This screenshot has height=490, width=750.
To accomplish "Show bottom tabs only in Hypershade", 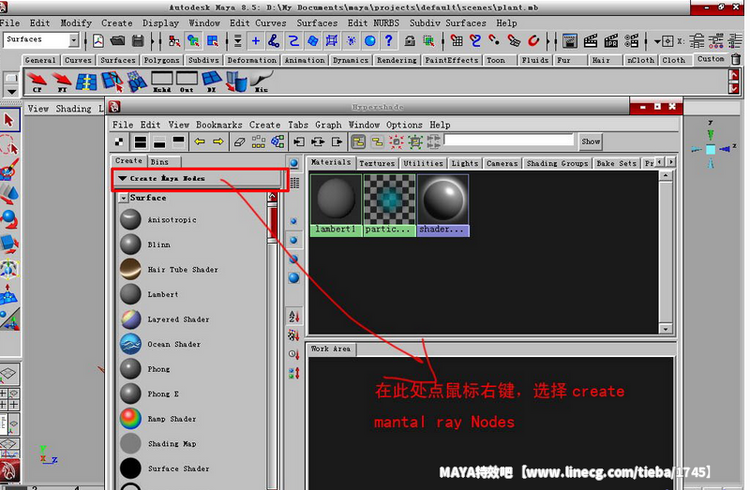I will tap(159, 142).
